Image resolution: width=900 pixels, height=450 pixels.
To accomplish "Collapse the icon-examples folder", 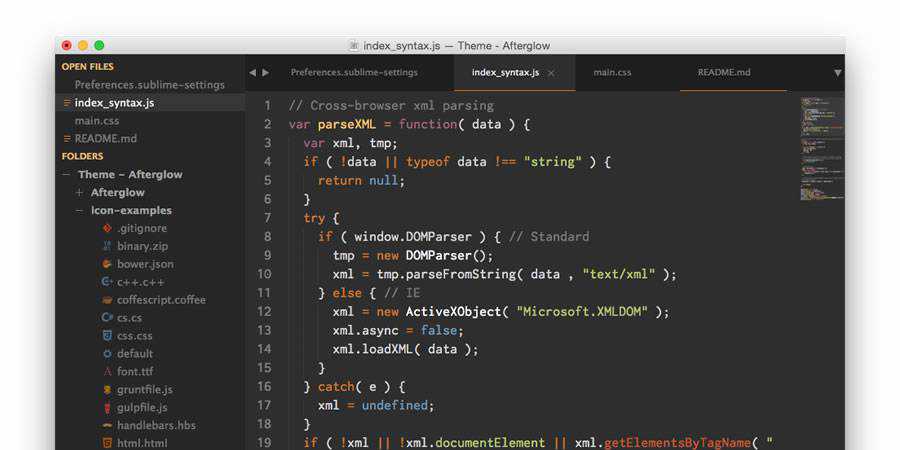I will (x=79, y=210).
